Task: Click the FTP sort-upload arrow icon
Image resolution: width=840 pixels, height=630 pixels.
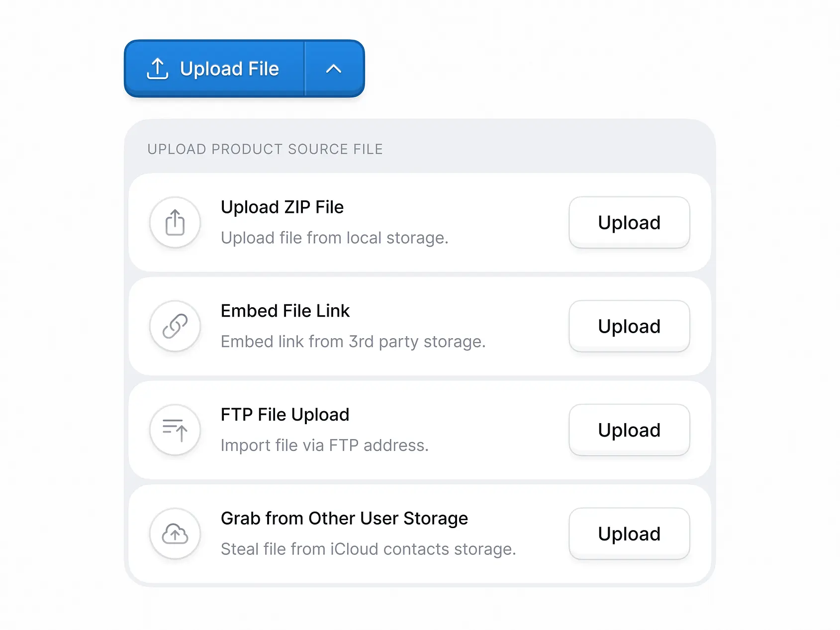Action: (x=175, y=430)
